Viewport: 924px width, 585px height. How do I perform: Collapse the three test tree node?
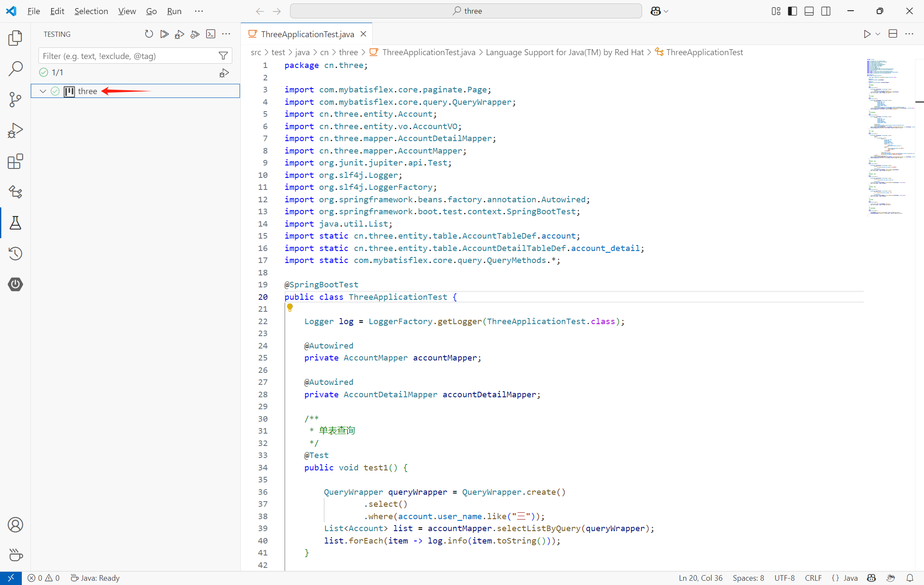click(43, 91)
